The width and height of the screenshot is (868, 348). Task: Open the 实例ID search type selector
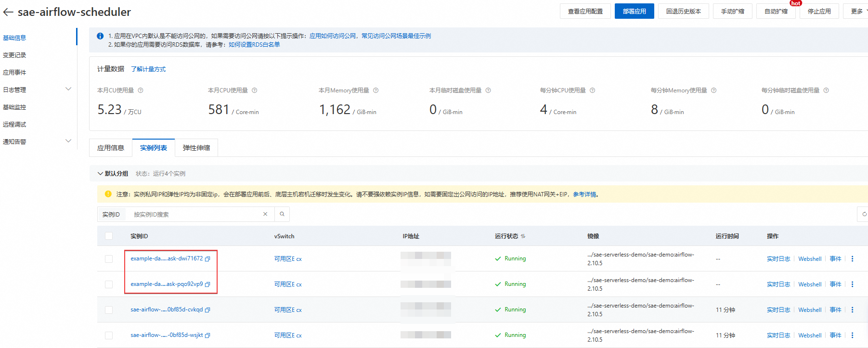111,214
